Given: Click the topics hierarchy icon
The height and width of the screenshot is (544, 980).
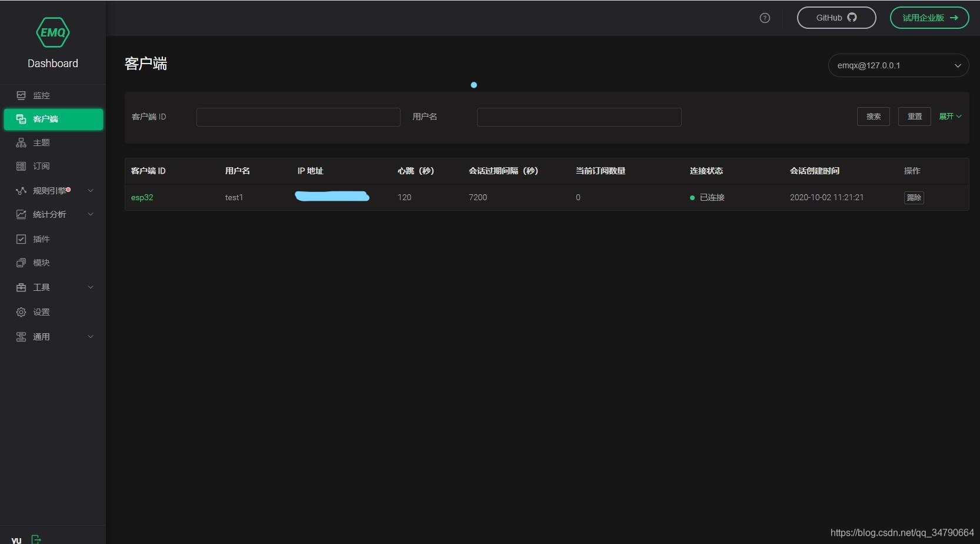Looking at the screenshot, I should (21, 142).
